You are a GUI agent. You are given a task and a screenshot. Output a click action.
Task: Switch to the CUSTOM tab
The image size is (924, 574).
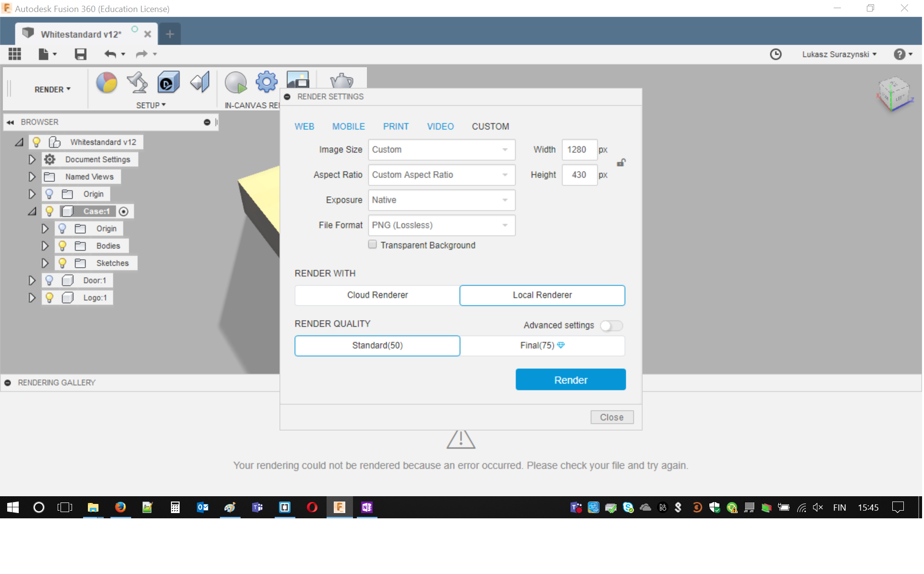click(491, 127)
